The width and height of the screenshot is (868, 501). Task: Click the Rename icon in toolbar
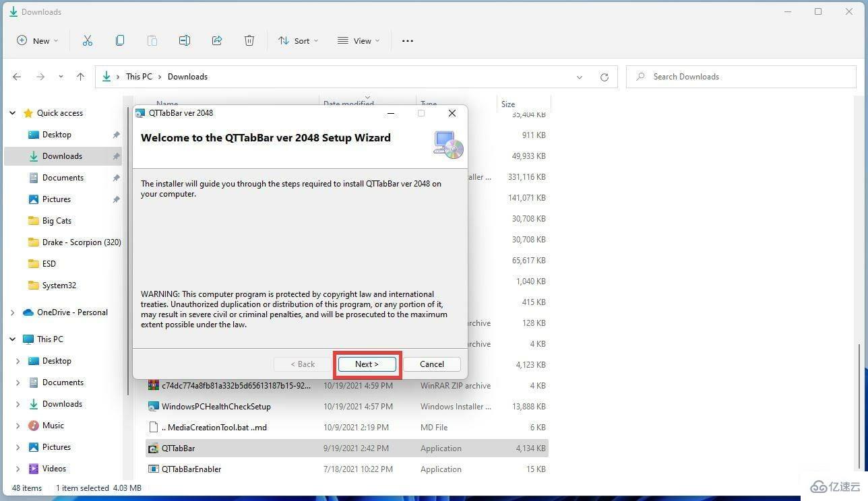[x=185, y=40]
